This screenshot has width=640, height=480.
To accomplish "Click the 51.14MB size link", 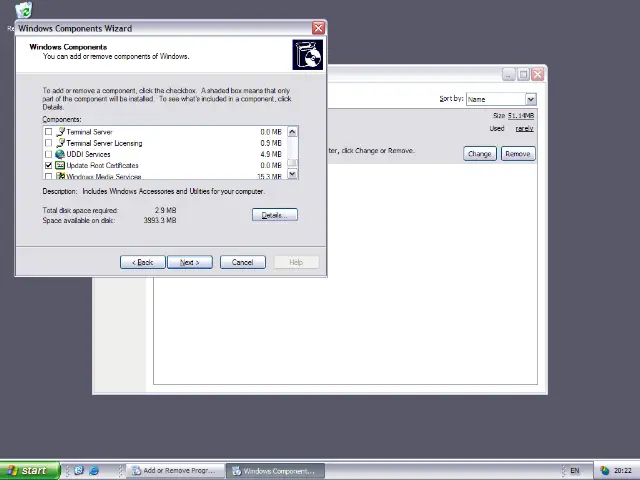I will point(521,116).
